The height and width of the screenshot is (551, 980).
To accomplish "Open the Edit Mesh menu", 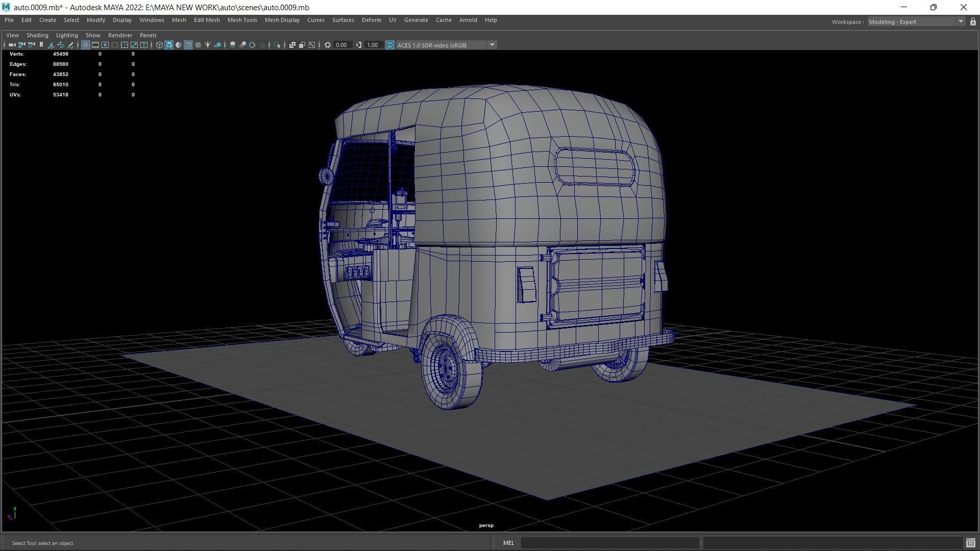I will pyautogui.click(x=207, y=20).
